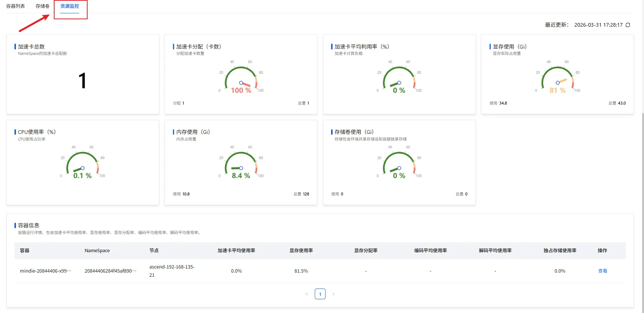644x313 pixels.
Task: Click the 加速卡平均使用率 column header
Action: (236, 251)
